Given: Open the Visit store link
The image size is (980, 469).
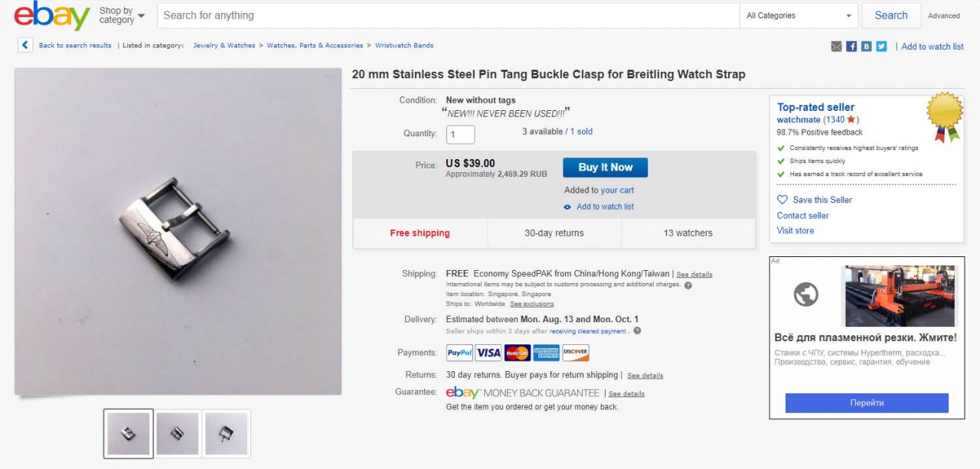Looking at the screenshot, I should click(x=795, y=230).
